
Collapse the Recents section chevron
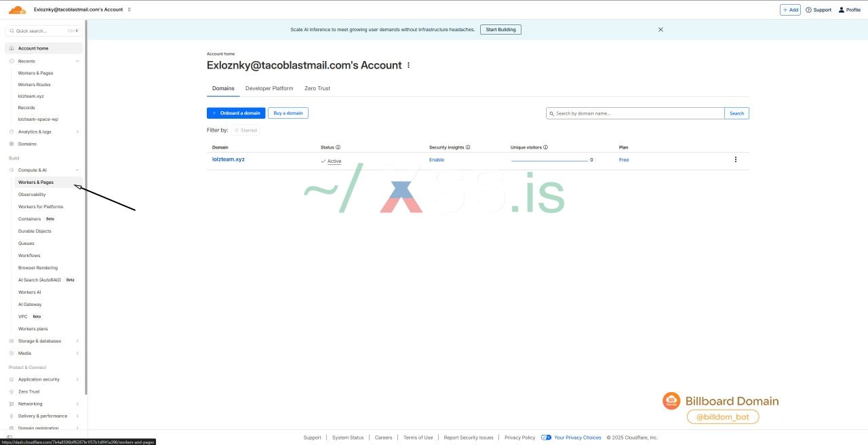click(x=77, y=61)
